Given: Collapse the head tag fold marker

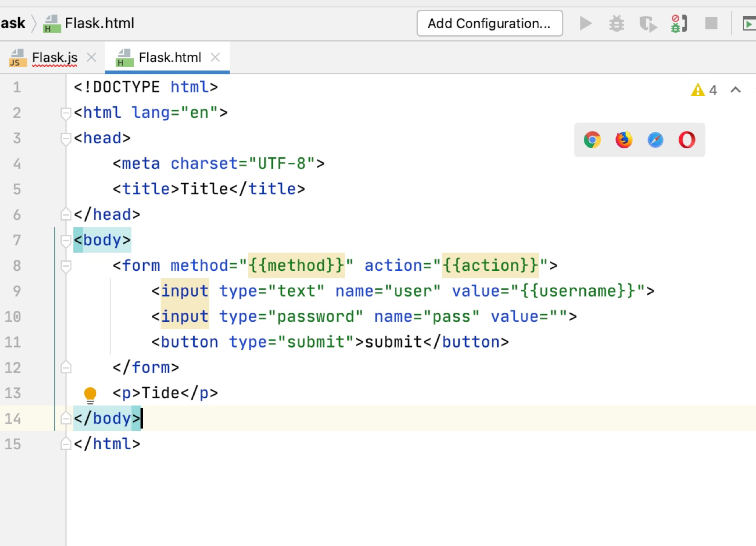Looking at the screenshot, I should [x=66, y=138].
